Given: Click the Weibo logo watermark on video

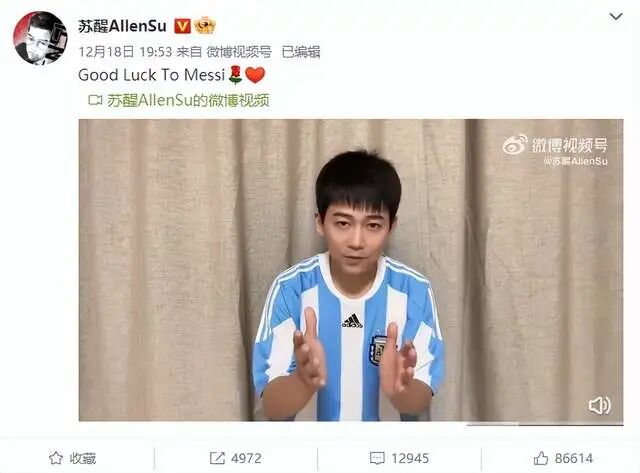Looking at the screenshot, I should 515,145.
